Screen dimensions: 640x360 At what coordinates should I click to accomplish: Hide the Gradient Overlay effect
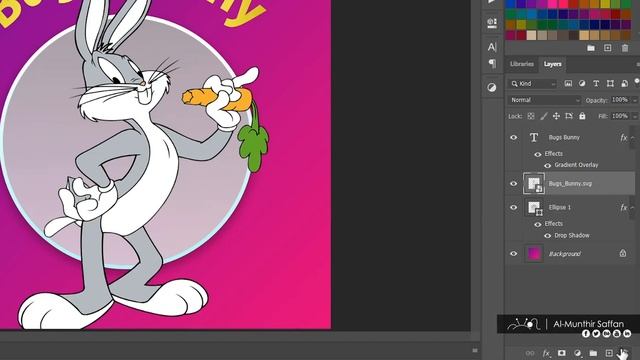[x=547, y=165]
